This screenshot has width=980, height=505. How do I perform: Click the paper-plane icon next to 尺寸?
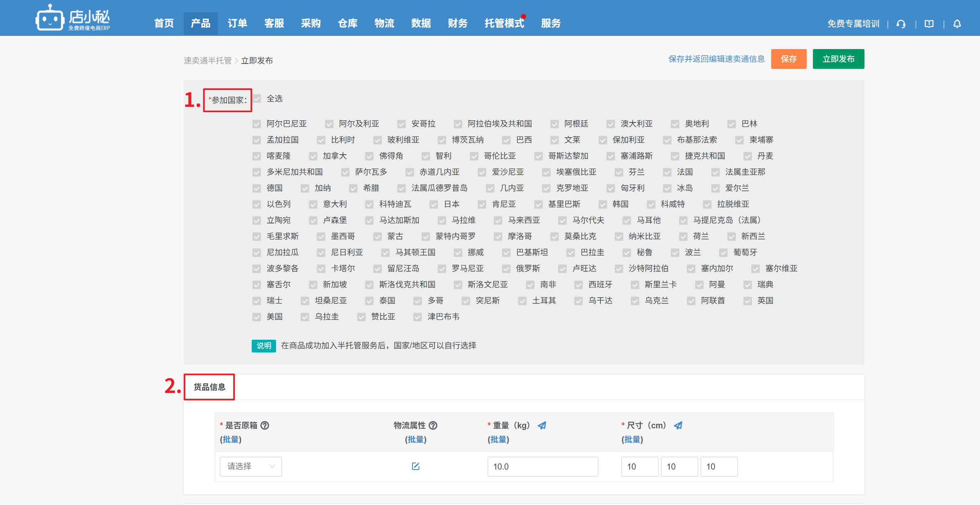tap(678, 425)
